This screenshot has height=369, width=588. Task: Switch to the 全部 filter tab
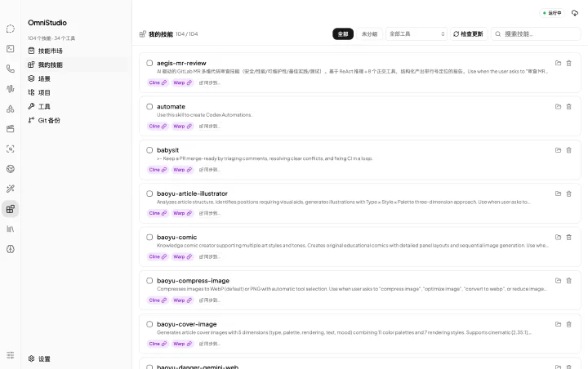point(343,33)
